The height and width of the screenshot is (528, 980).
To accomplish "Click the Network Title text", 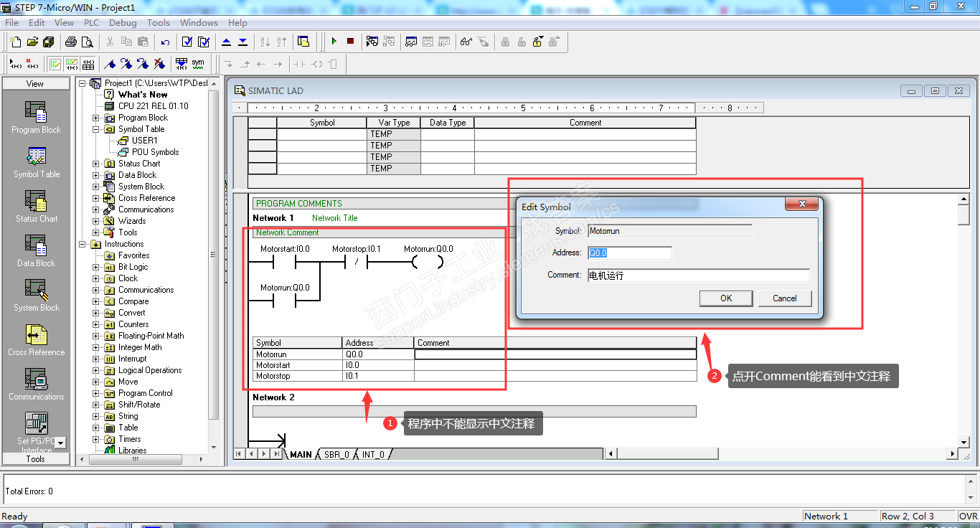I will tap(334, 218).
